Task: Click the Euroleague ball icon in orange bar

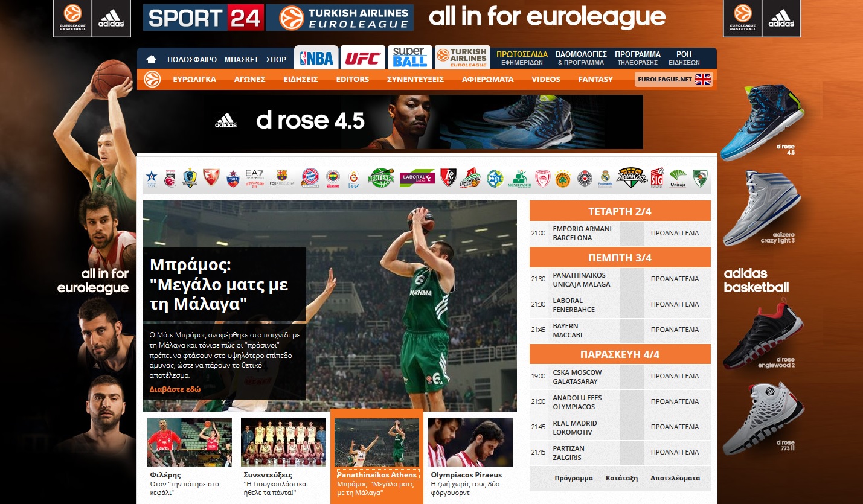Action: click(152, 79)
